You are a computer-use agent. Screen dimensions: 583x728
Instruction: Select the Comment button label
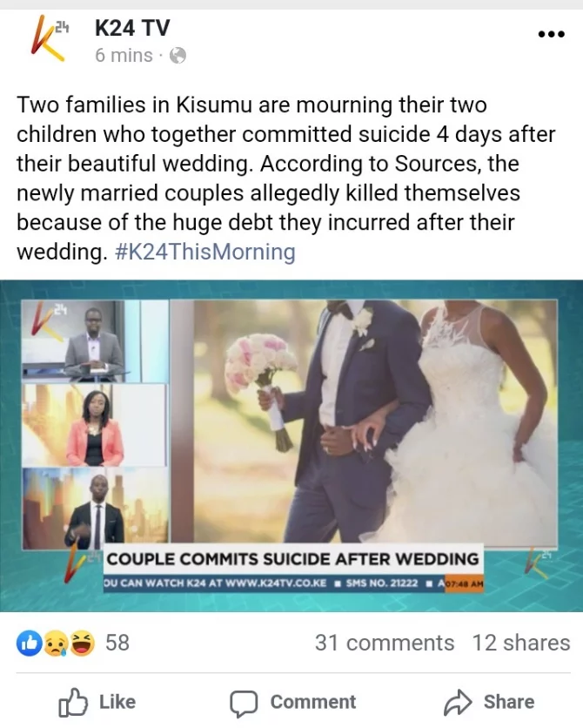313,702
